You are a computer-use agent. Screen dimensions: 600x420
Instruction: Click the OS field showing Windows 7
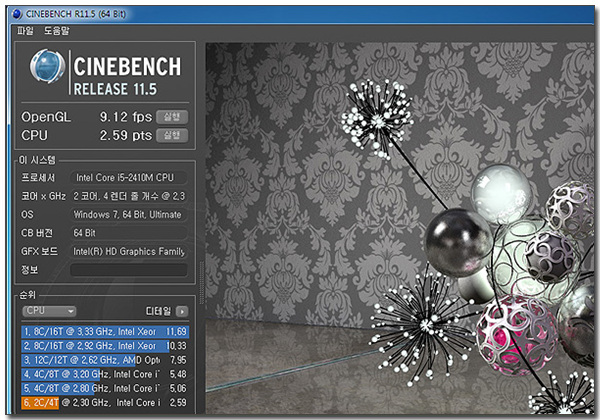[129, 215]
